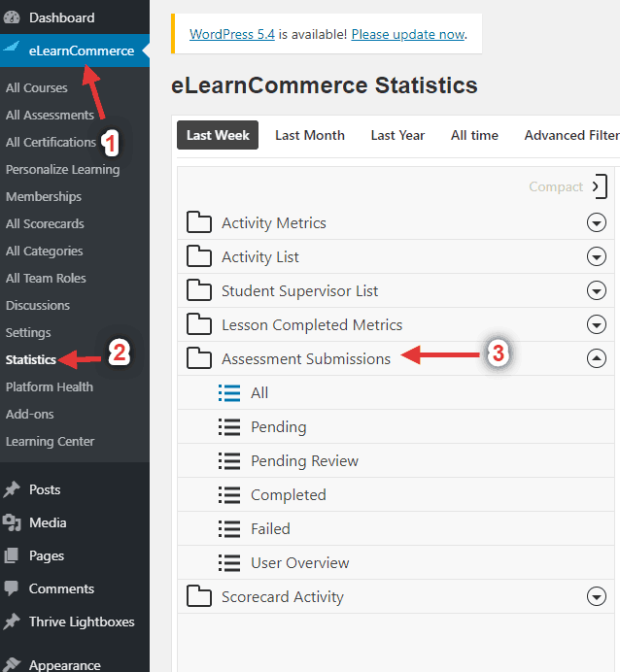Click the list icon beside Failed
This screenshot has width=620, height=672.
pyautogui.click(x=229, y=529)
